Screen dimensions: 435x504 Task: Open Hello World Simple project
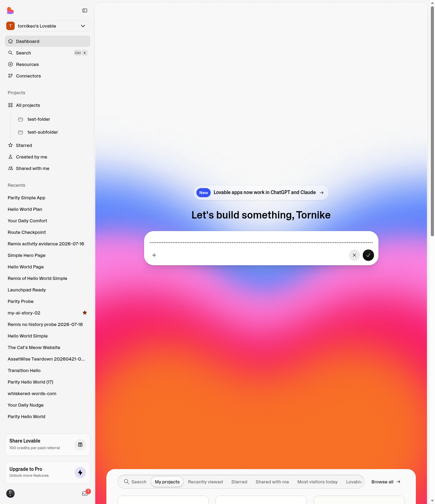pyautogui.click(x=47, y=336)
